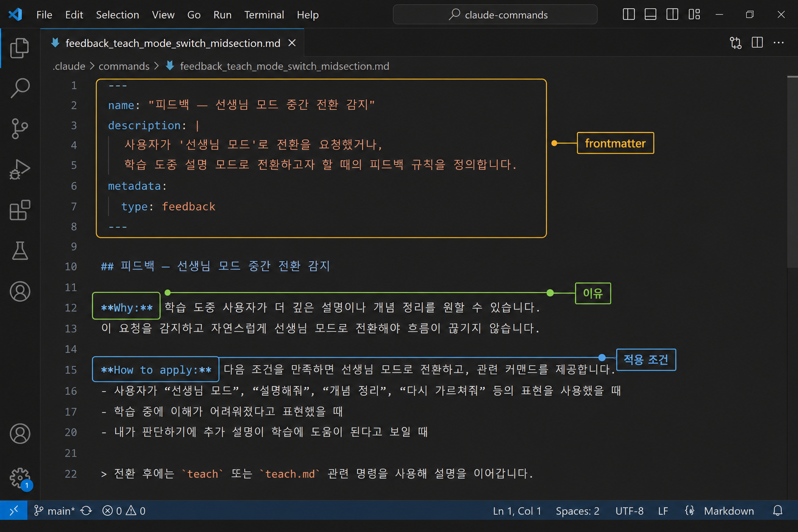The image size is (798, 532).
Task: Click the file name in breadcrumb path
Action: (284, 66)
